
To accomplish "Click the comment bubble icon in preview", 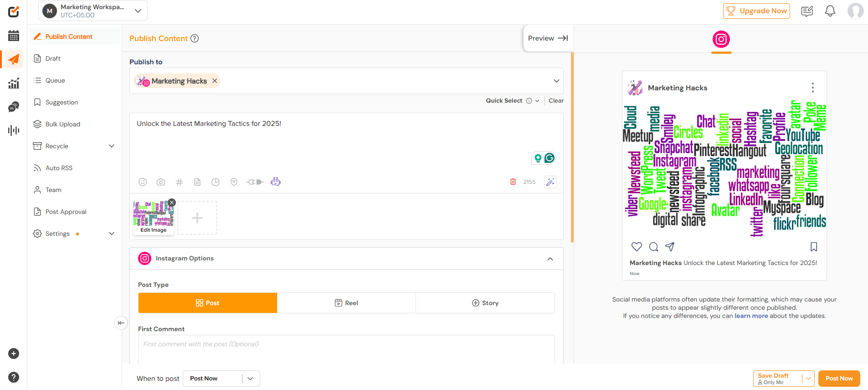I will click(x=653, y=247).
